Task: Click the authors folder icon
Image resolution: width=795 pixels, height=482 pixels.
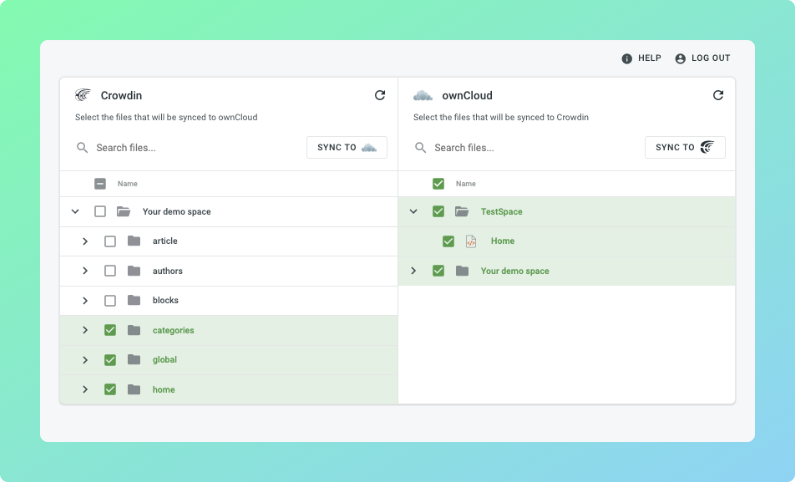Action: pyautogui.click(x=134, y=271)
